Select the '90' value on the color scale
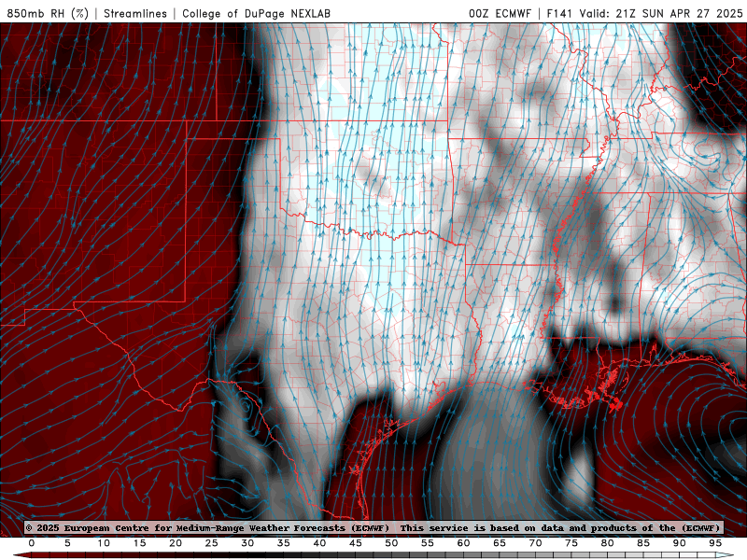This screenshot has width=747, height=560. click(x=680, y=543)
